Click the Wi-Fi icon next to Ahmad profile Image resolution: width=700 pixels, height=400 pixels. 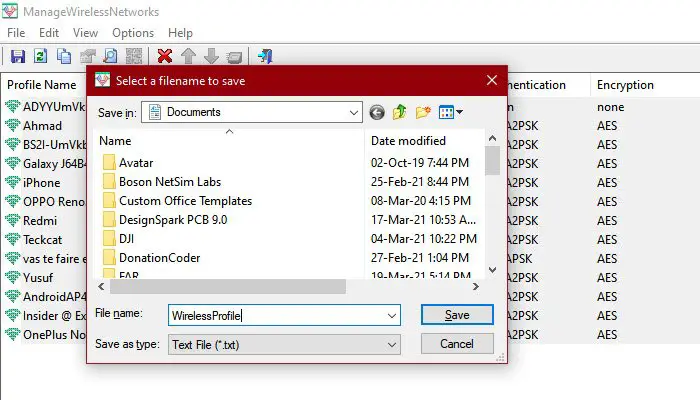pyautogui.click(x=12, y=125)
